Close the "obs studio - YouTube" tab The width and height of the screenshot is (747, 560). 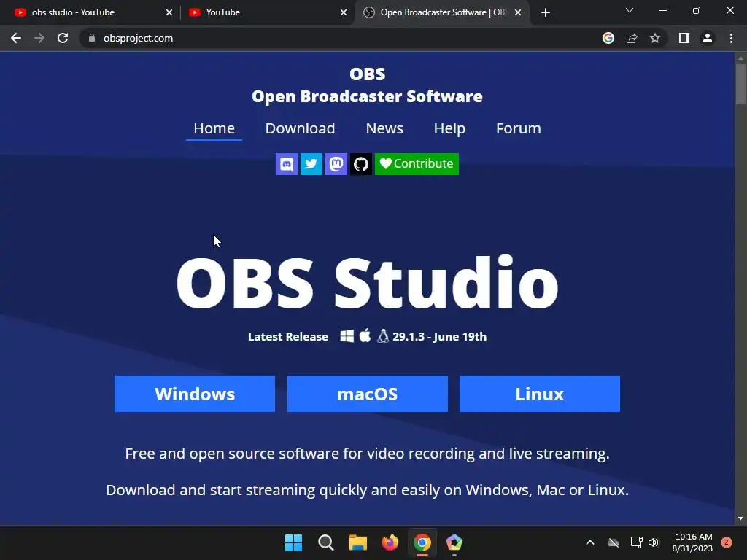click(x=169, y=12)
